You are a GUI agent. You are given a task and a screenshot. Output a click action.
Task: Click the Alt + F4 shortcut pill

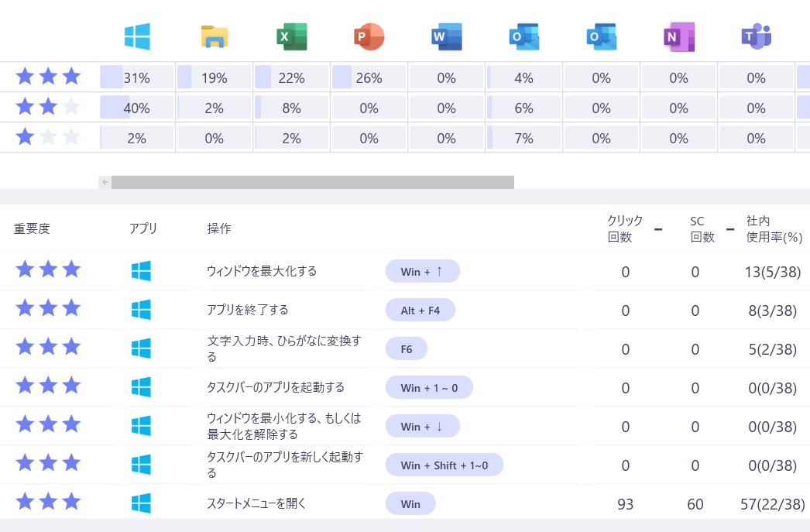[x=420, y=310]
